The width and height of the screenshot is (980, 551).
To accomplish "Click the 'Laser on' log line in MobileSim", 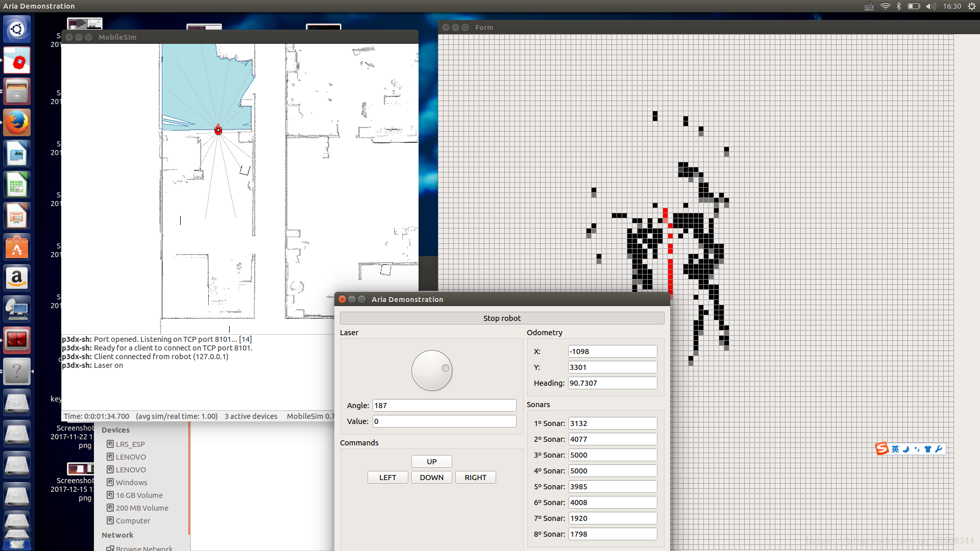I will point(92,365).
